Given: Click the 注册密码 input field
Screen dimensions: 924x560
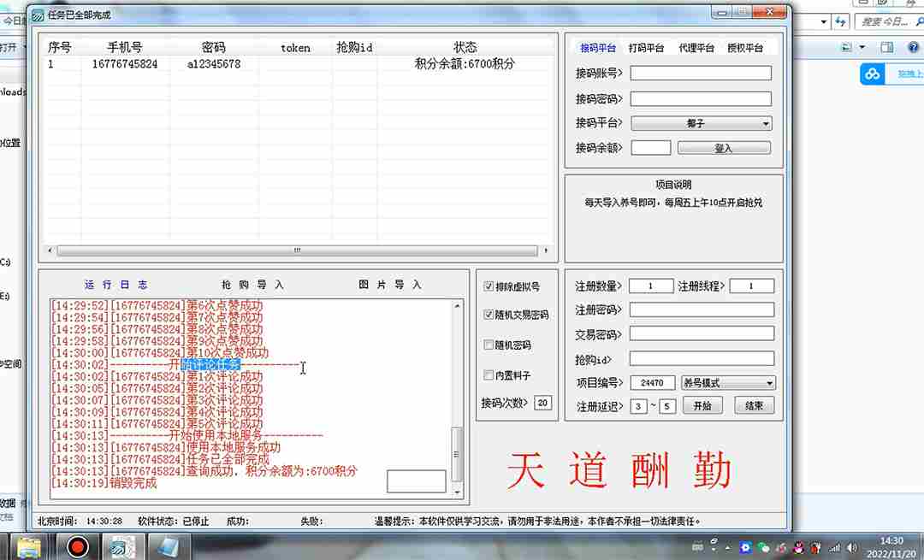Looking at the screenshot, I should (702, 309).
